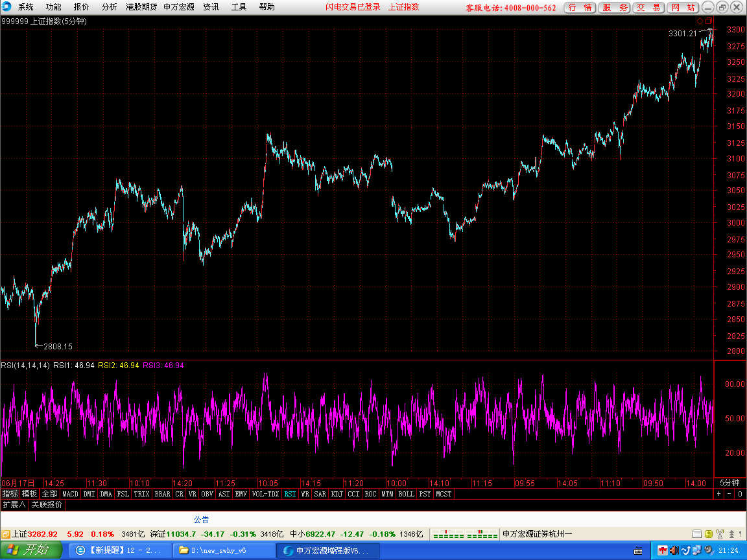Open the Windows 开始 start button
The image size is (747, 560).
click(x=31, y=550)
